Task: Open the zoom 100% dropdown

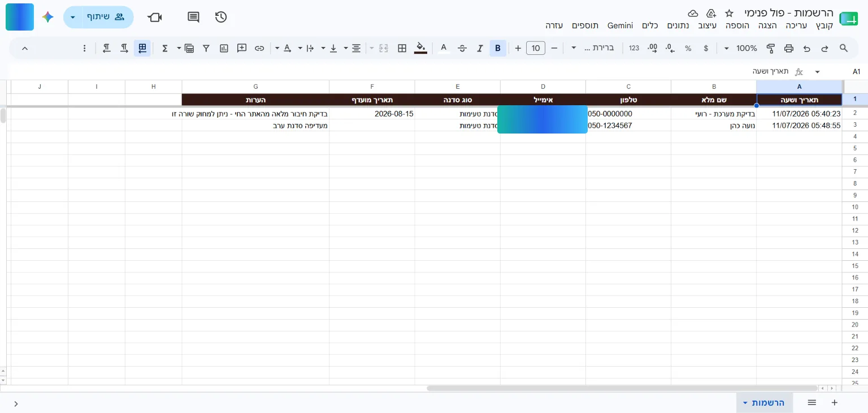Action: (x=741, y=49)
